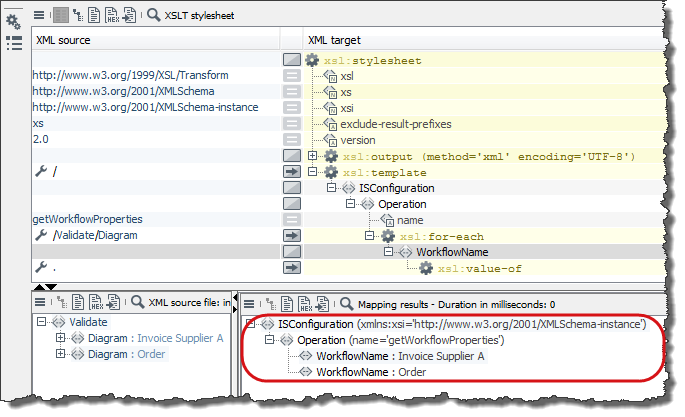Show Mapping results as text document
685x417 pixels.
[287, 304]
